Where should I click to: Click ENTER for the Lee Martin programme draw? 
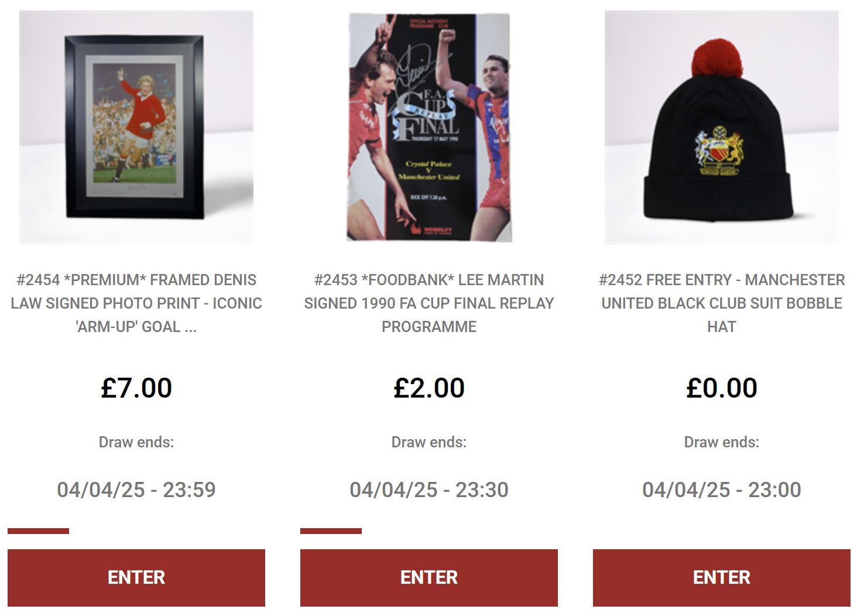429,577
